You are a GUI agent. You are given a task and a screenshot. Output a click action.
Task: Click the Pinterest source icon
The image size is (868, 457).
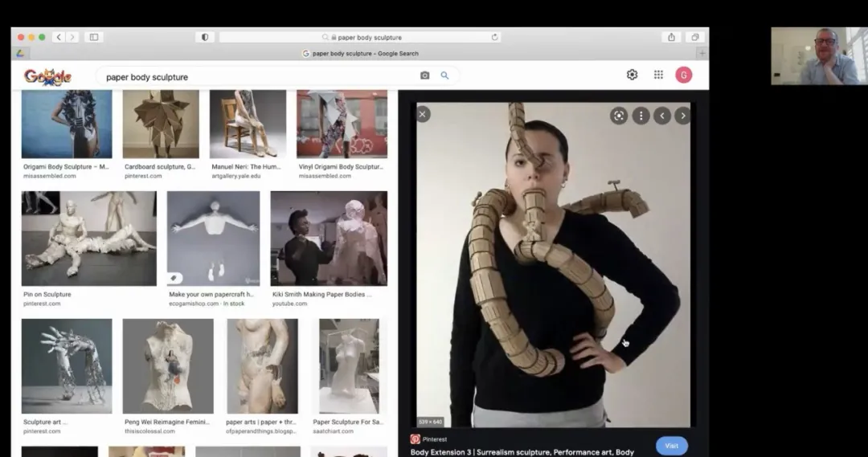(416, 439)
